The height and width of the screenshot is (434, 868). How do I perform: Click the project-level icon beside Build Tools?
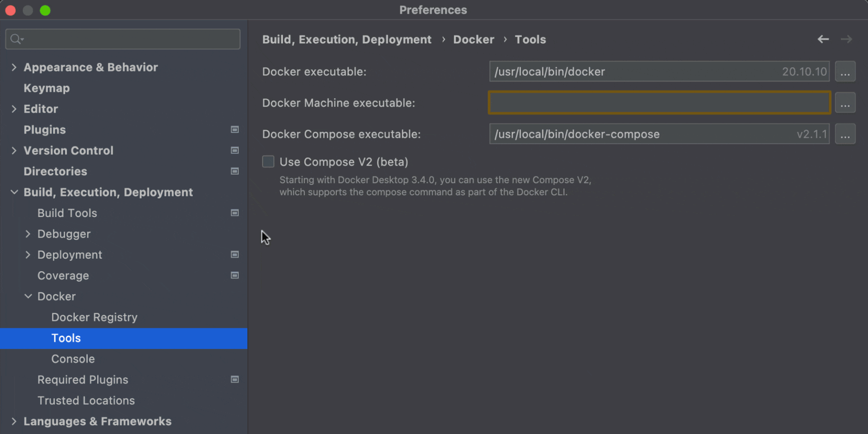(235, 213)
